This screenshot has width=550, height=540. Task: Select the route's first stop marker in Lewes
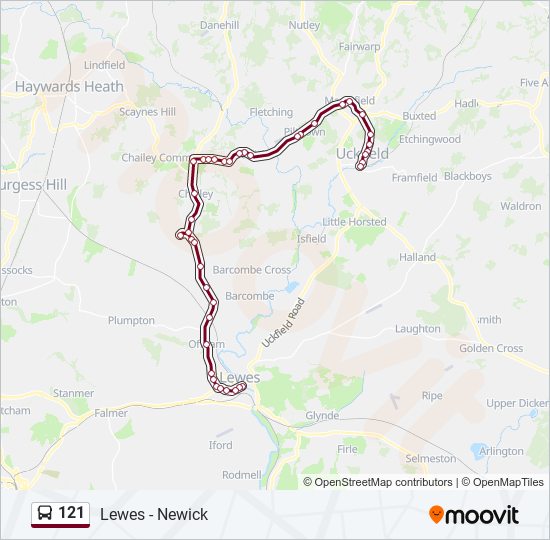click(x=242, y=386)
